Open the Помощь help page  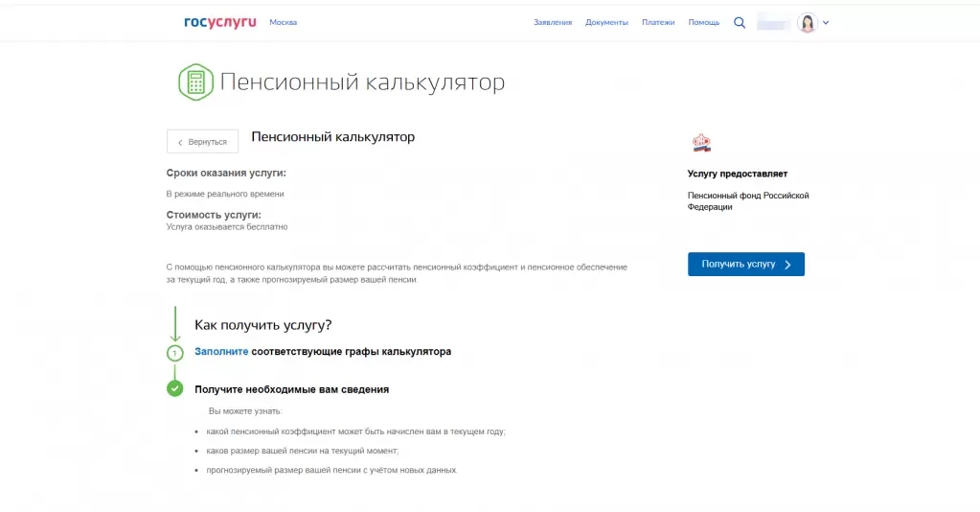click(x=703, y=22)
